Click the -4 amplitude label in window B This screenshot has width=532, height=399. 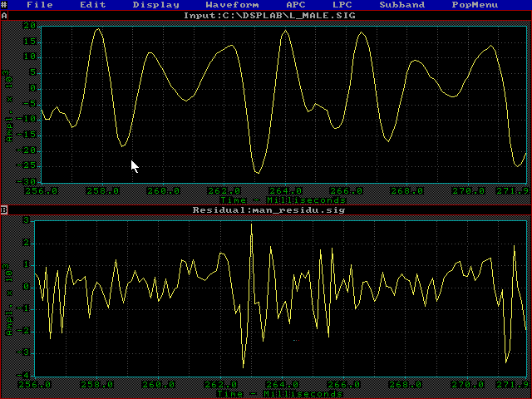(x=23, y=376)
